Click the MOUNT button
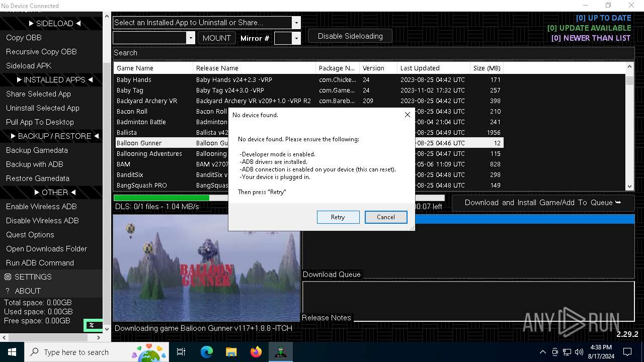Image resolution: width=644 pixels, height=362 pixels. click(216, 38)
